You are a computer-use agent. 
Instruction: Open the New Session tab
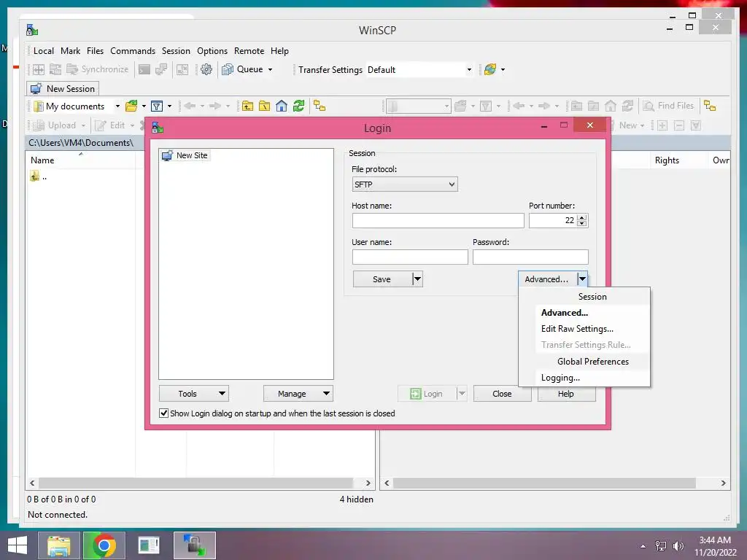click(63, 88)
